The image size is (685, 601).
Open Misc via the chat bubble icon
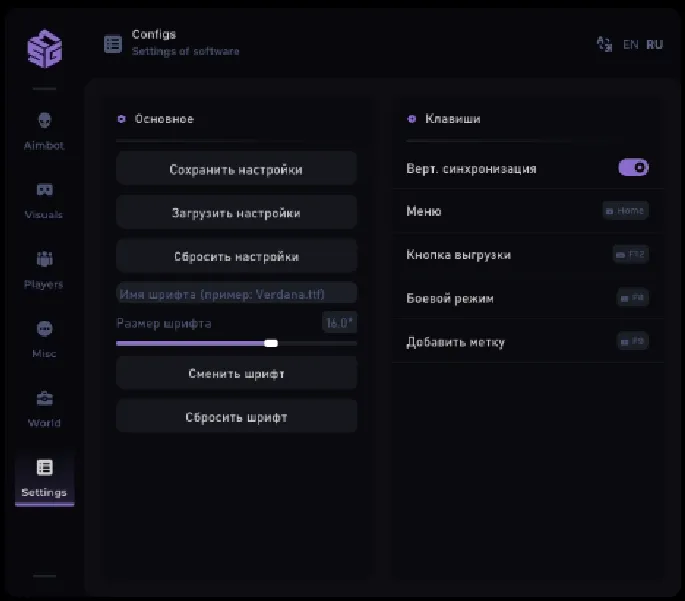pyautogui.click(x=44, y=329)
